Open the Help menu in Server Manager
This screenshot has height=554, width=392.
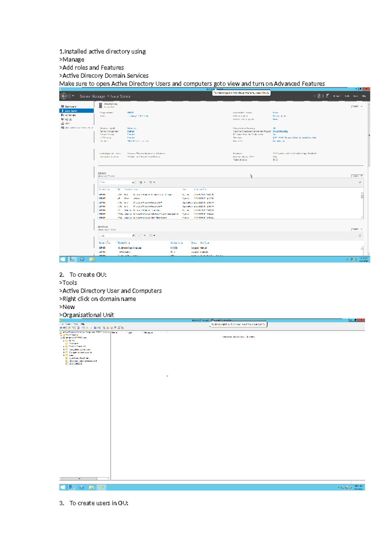point(364,96)
